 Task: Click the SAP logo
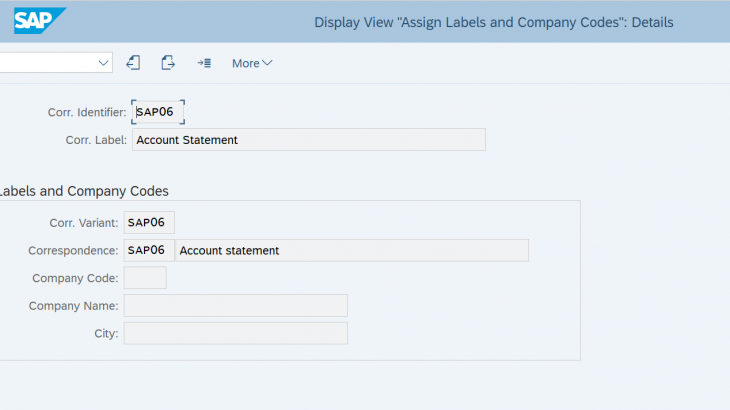point(40,20)
